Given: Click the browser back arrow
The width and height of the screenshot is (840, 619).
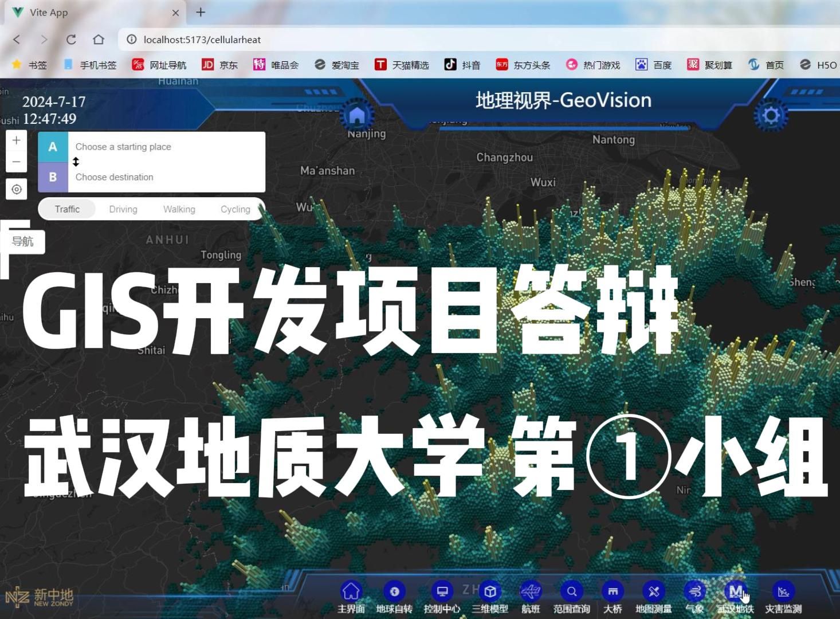Looking at the screenshot, I should [17, 40].
